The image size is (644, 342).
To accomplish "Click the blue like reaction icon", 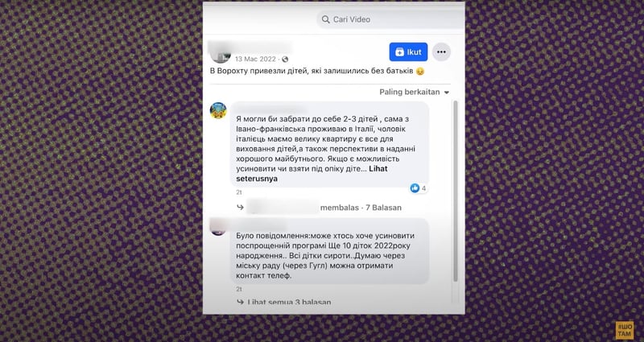I will 415,188.
